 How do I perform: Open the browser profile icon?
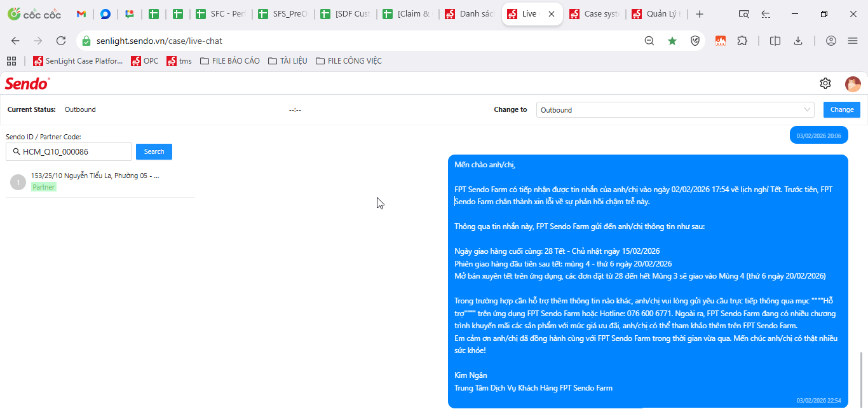coord(831,41)
